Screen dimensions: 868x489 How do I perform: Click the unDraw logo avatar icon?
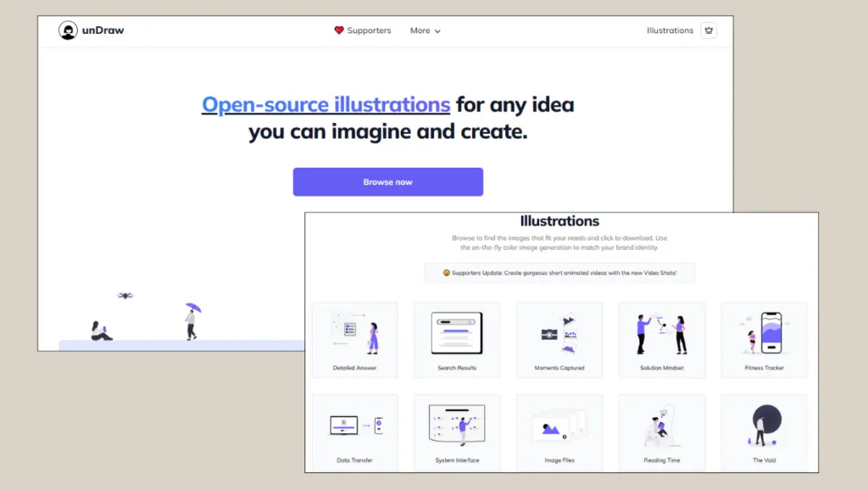click(68, 31)
